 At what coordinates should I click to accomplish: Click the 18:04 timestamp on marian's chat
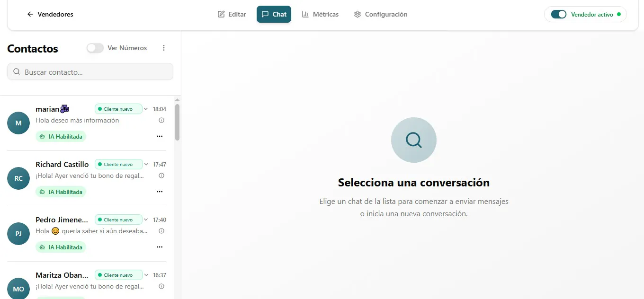click(x=160, y=109)
